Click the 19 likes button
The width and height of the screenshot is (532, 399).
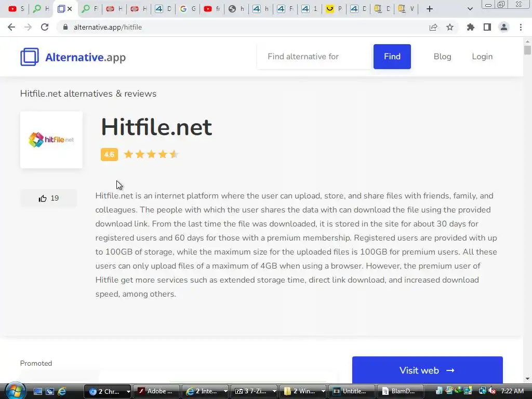48,198
